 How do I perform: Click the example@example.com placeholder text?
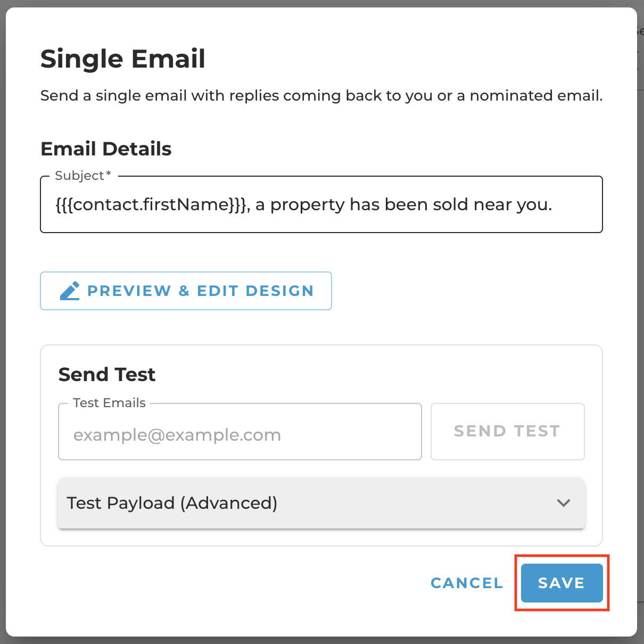177,435
